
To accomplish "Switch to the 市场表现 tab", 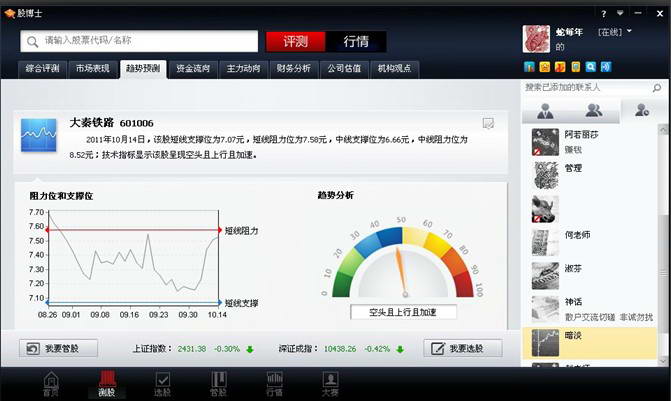I will (93, 69).
